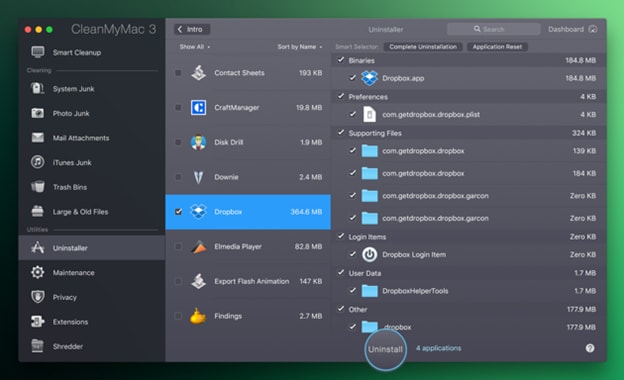Click the Contact Sheets app icon
Screen dimensions: 624x380
point(198,73)
